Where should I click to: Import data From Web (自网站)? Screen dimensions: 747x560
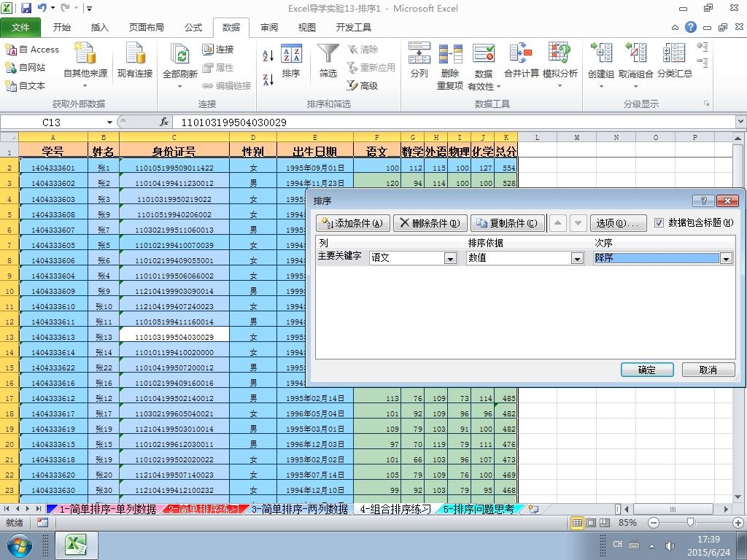(x=26, y=68)
